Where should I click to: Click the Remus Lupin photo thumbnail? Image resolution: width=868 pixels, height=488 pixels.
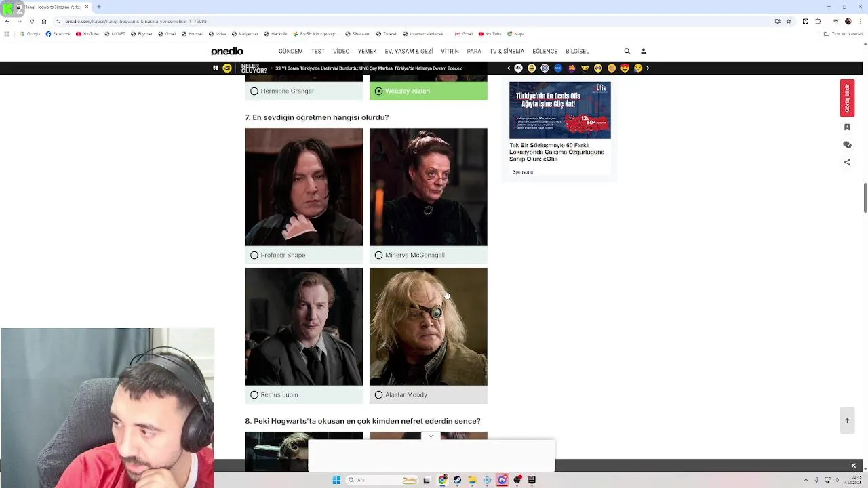click(304, 327)
